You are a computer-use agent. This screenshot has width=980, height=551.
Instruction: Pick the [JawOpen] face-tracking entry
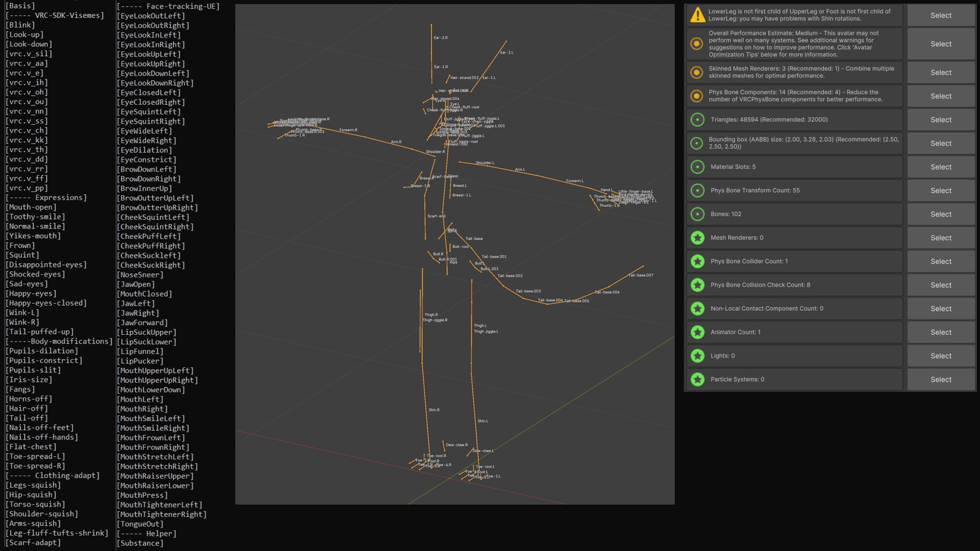[136, 285]
